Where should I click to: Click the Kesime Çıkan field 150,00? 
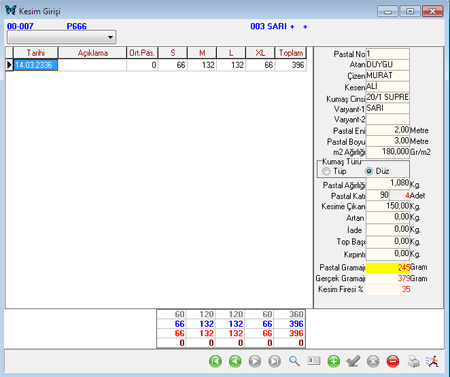tap(387, 206)
